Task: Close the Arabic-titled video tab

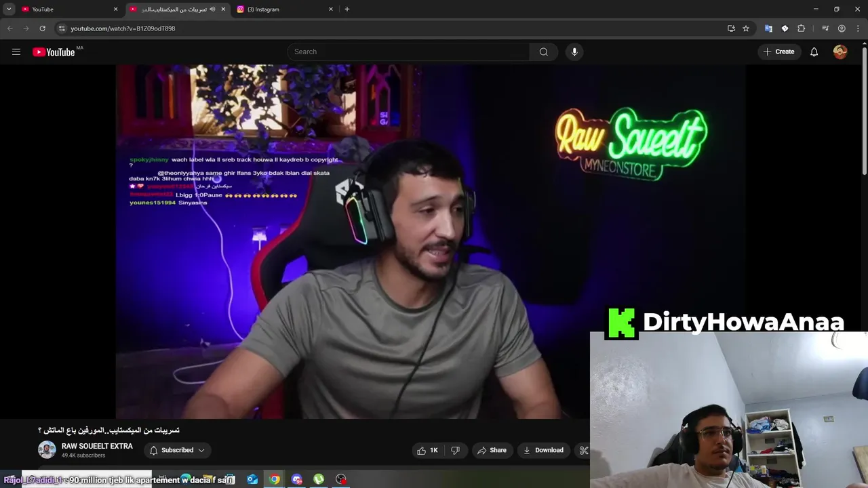Action: [x=223, y=9]
